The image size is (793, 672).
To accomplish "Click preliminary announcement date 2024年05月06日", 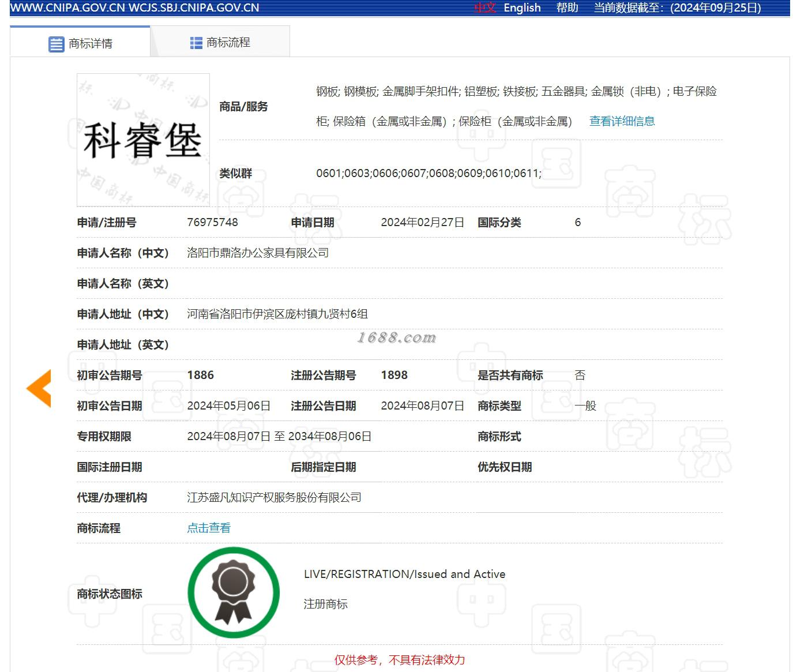I will point(228,406).
